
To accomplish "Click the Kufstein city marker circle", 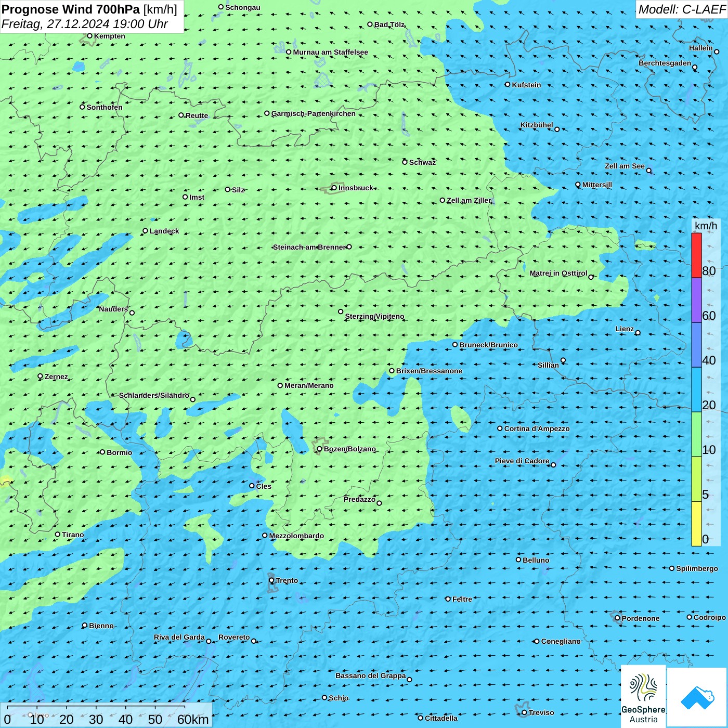I will coord(508,84).
